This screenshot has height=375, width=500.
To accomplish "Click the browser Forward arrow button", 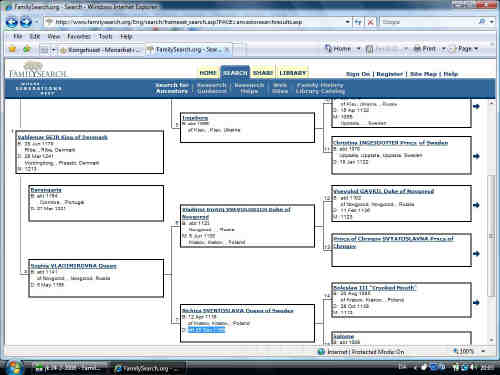I will coord(26,22).
